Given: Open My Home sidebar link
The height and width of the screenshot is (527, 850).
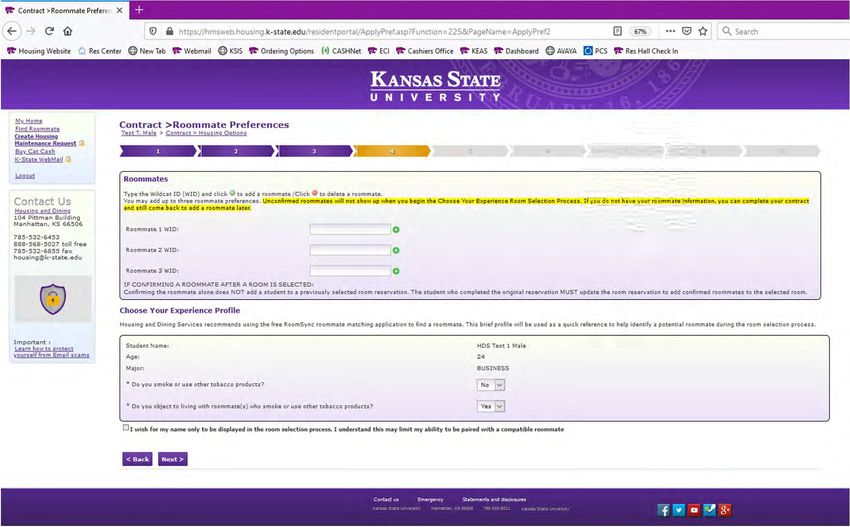Looking at the screenshot, I should coord(29,121).
